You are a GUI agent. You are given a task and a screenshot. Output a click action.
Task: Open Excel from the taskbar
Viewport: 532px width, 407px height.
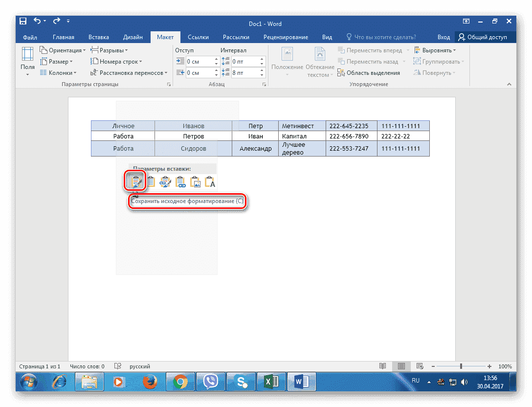(x=271, y=381)
